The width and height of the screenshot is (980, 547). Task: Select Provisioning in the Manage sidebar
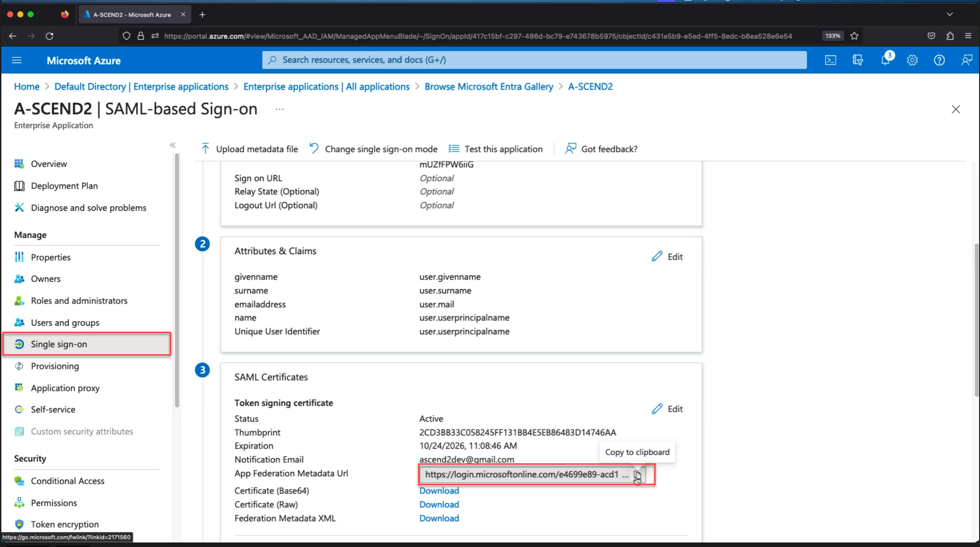(55, 366)
